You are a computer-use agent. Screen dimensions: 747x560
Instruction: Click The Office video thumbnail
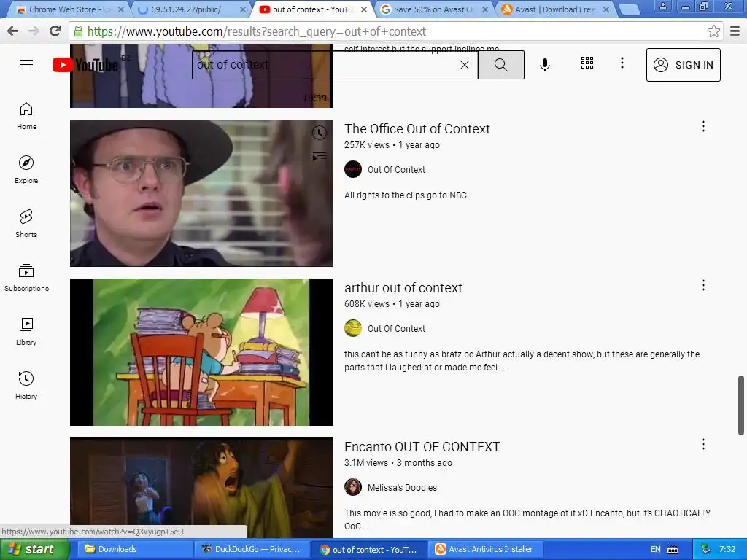201,192
